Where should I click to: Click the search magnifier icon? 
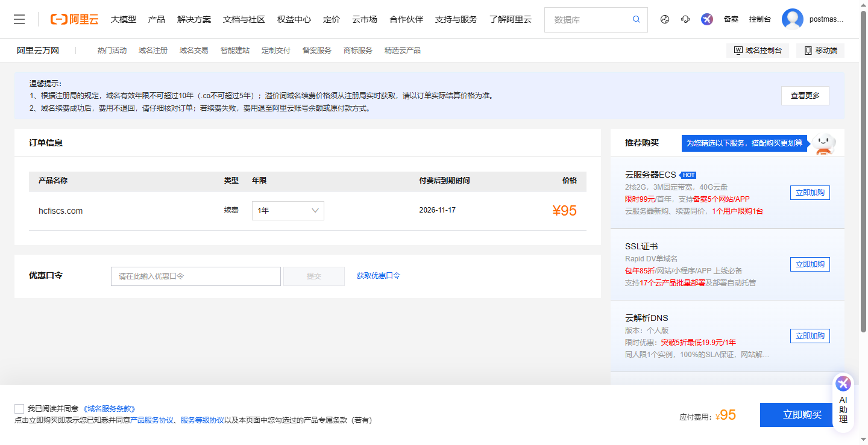pyautogui.click(x=636, y=19)
